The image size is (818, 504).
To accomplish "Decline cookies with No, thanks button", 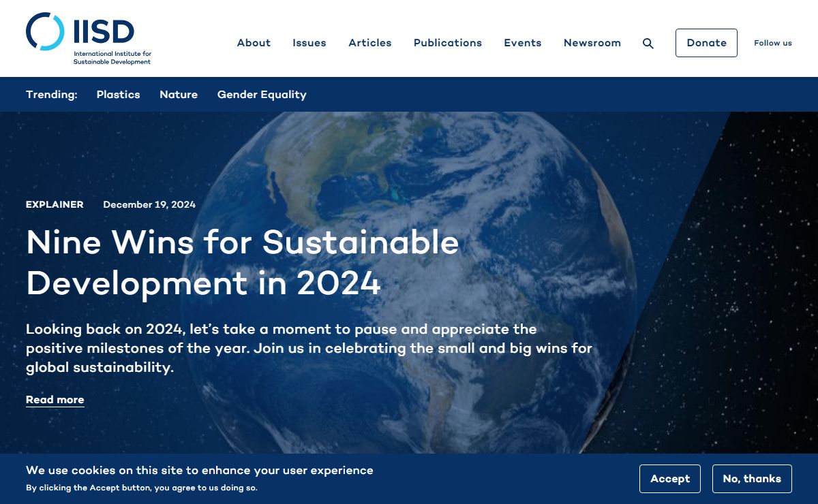I will [752, 479].
